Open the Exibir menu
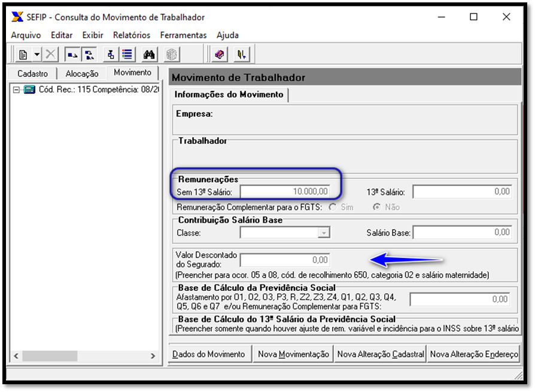The height and width of the screenshot is (392, 535). coord(93,35)
